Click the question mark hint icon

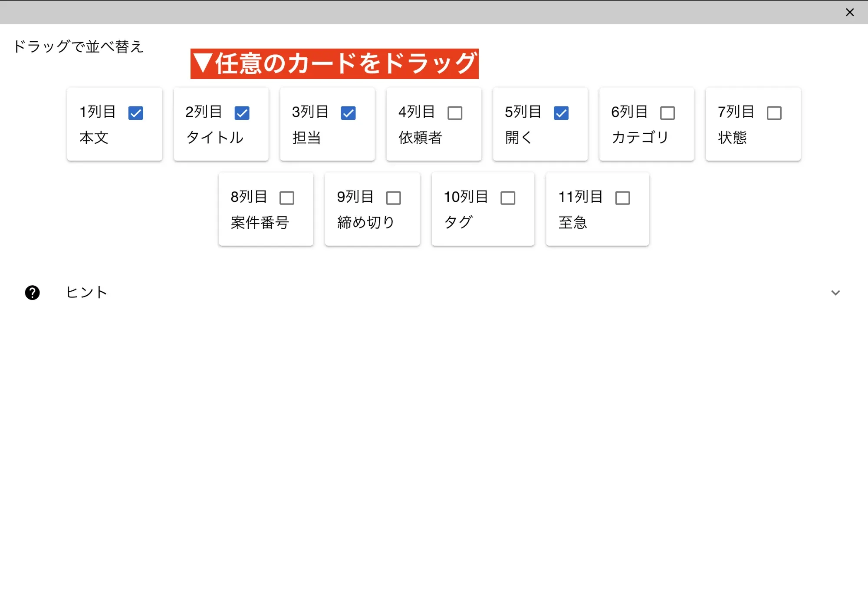(x=32, y=293)
